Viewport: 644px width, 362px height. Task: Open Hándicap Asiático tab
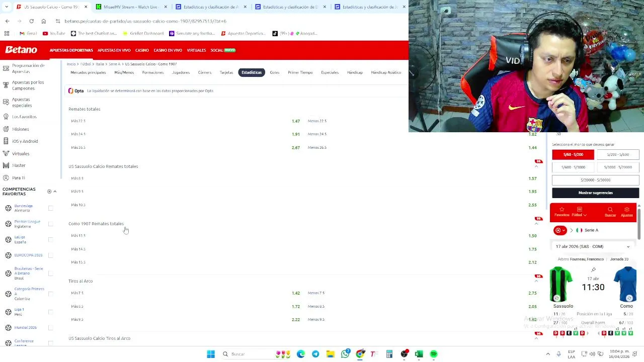386,72
